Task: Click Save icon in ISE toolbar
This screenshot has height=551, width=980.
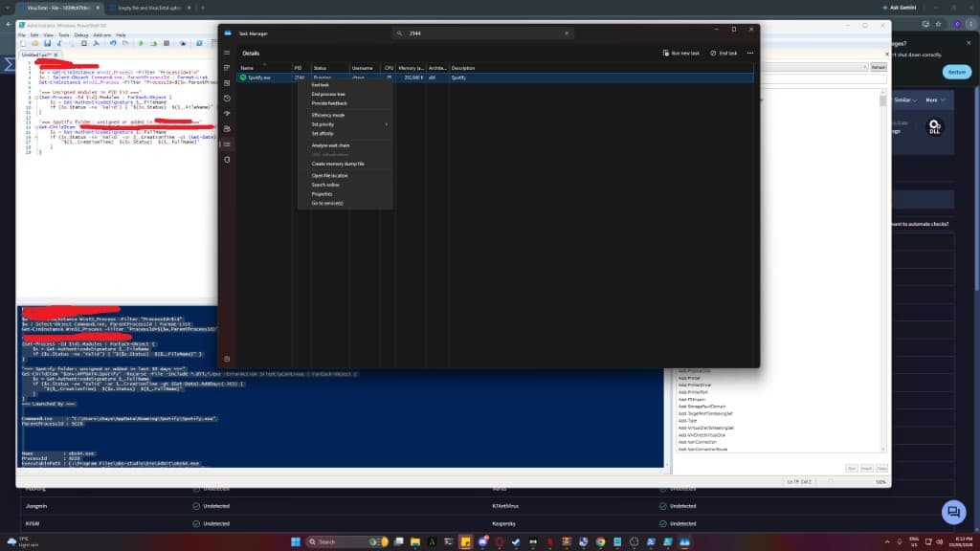Action: (47, 44)
